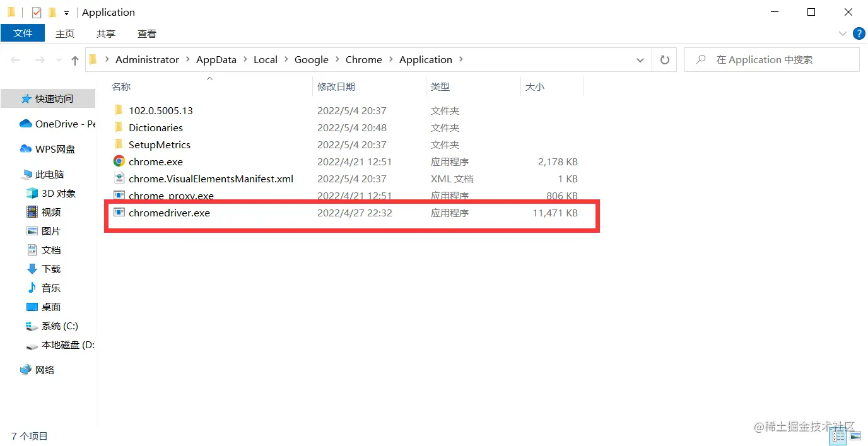Open 快速访问 in the sidebar
Screen dimensions: 868x446
(x=48, y=98)
